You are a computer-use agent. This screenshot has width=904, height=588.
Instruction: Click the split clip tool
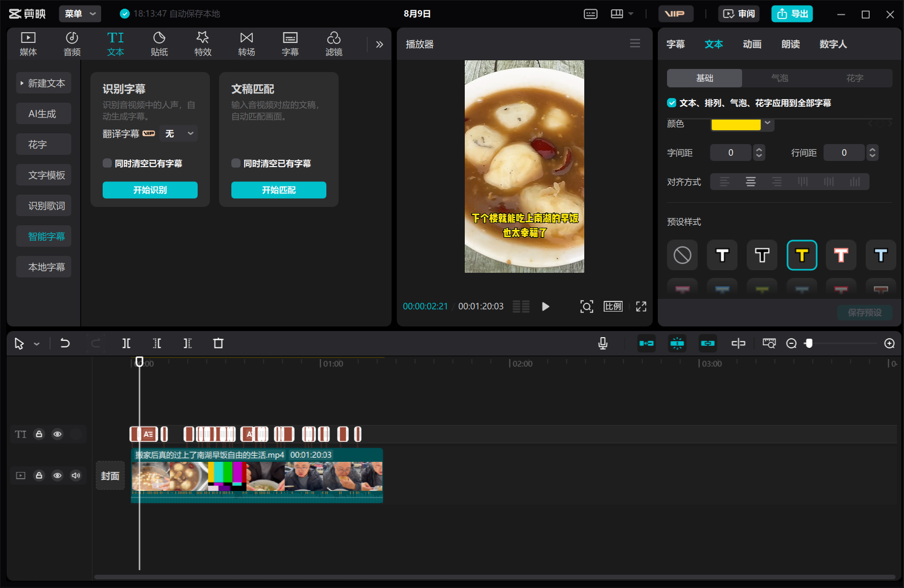point(126,343)
